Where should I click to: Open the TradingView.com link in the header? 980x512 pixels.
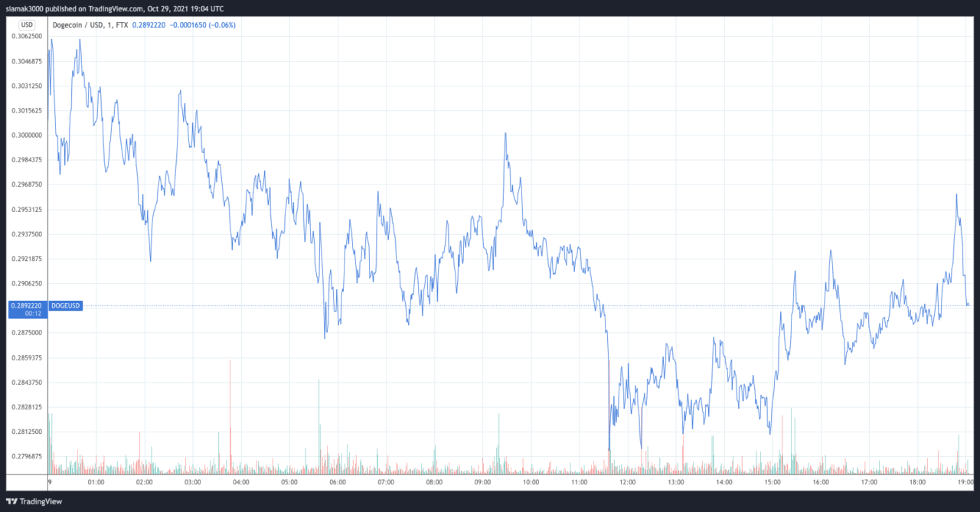[127, 8]
